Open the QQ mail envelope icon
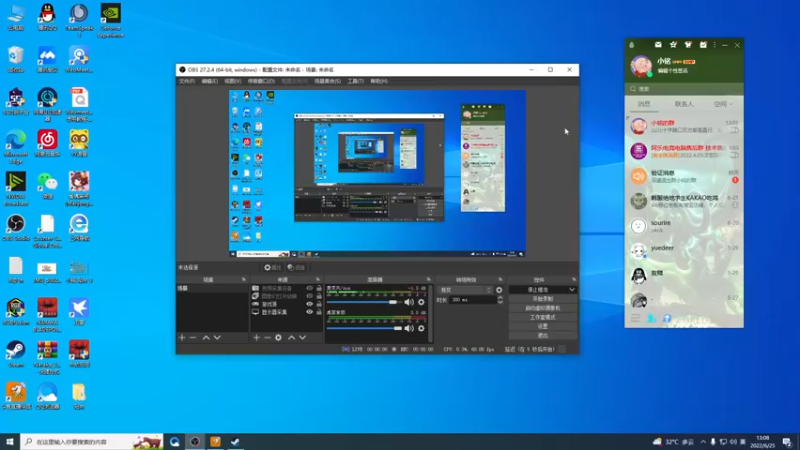Viewport: 800px width, 450px height. click(658, 45)
